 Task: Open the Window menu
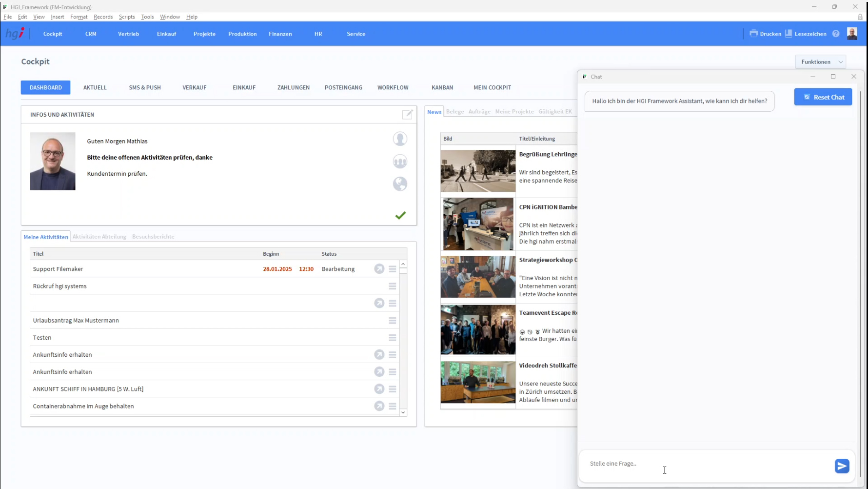pos(170,17)
